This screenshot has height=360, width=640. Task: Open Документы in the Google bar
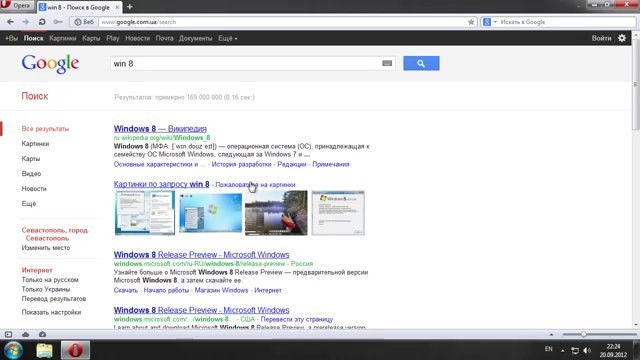point(196,38)
